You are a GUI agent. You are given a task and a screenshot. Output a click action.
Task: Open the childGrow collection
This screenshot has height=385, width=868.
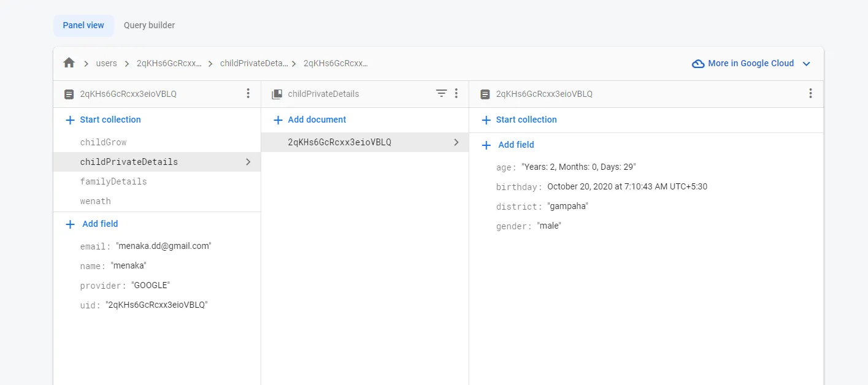click(x=103, y=142)
